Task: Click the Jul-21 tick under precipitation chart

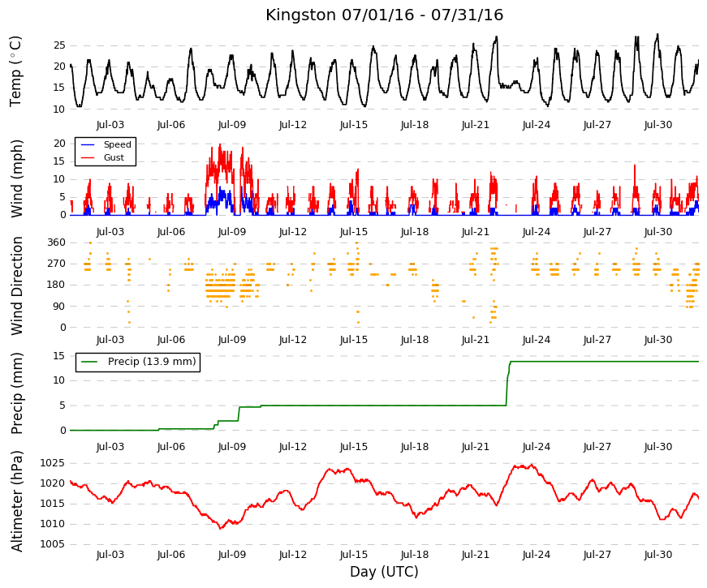Action: (475, 447)
